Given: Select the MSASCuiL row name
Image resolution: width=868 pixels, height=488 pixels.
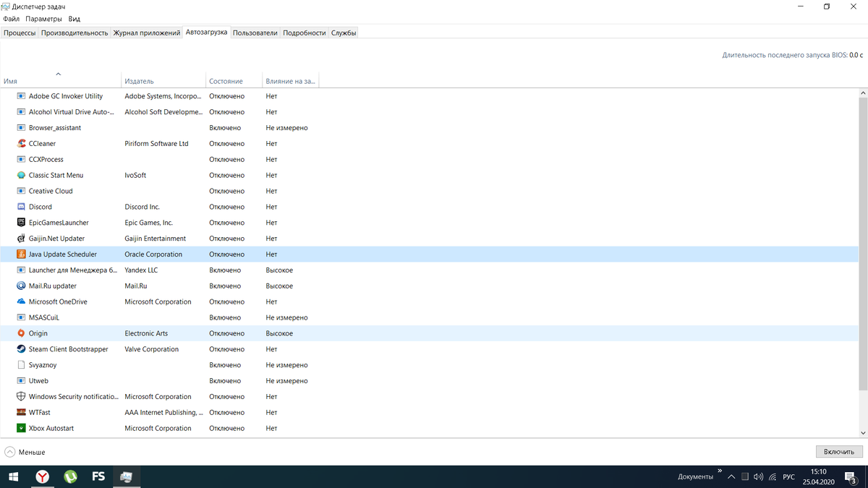Looking at the screenshot, I should tap(44, 318).
